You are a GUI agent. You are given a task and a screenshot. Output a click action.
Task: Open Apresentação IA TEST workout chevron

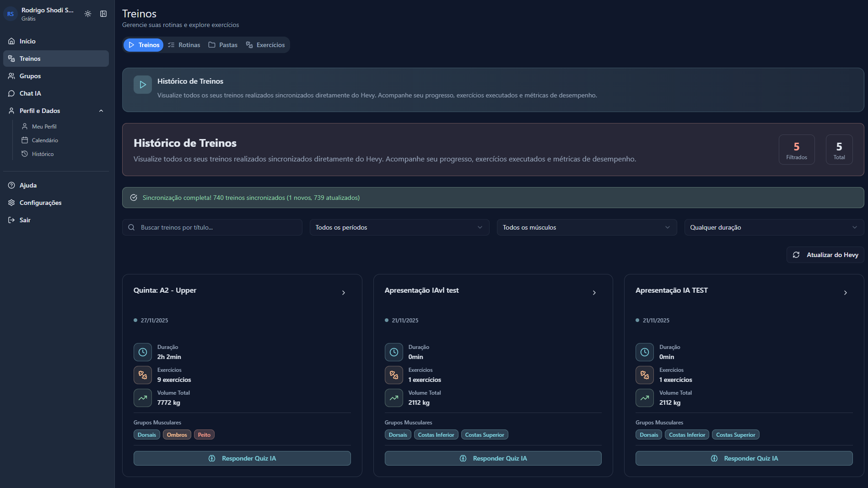coord(845,293)
